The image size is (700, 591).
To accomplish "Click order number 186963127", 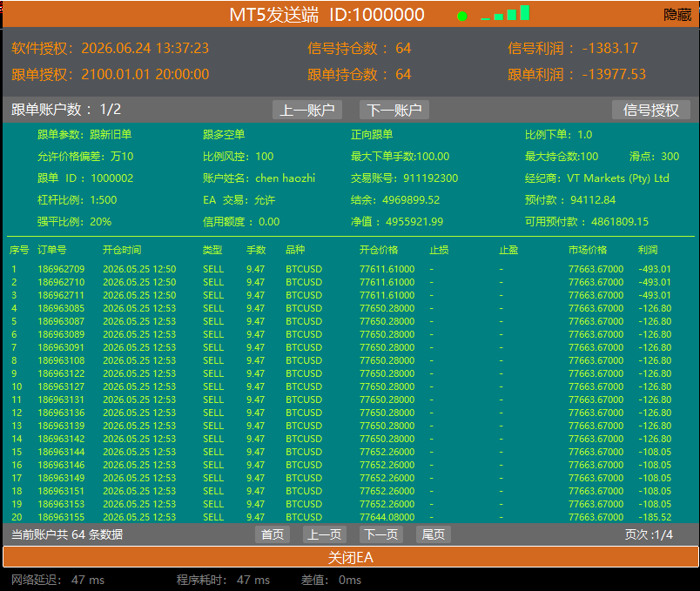I will 61,386.
